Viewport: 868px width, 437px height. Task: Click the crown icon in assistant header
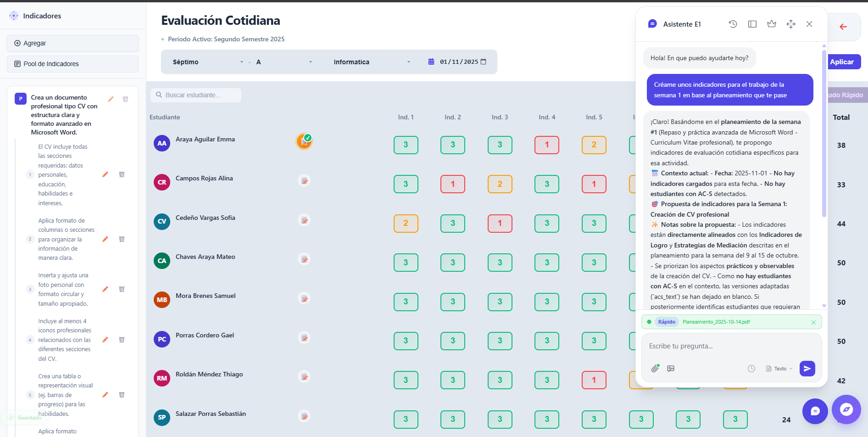[772, 24]
